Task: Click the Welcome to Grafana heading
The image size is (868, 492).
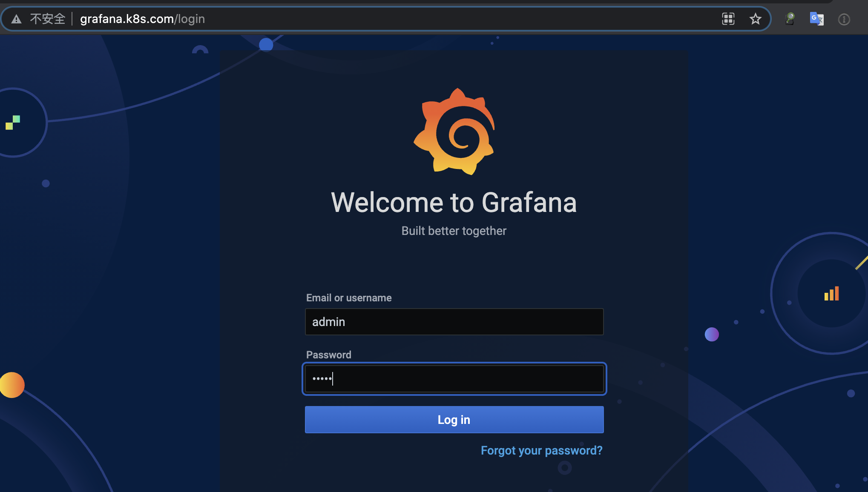Action: [x=454, y=202]
